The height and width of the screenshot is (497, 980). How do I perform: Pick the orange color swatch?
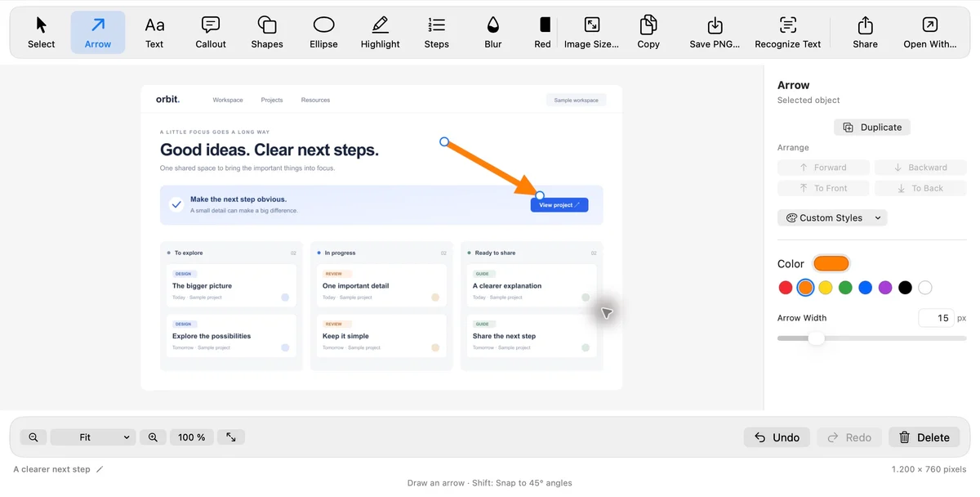(805, 288)
